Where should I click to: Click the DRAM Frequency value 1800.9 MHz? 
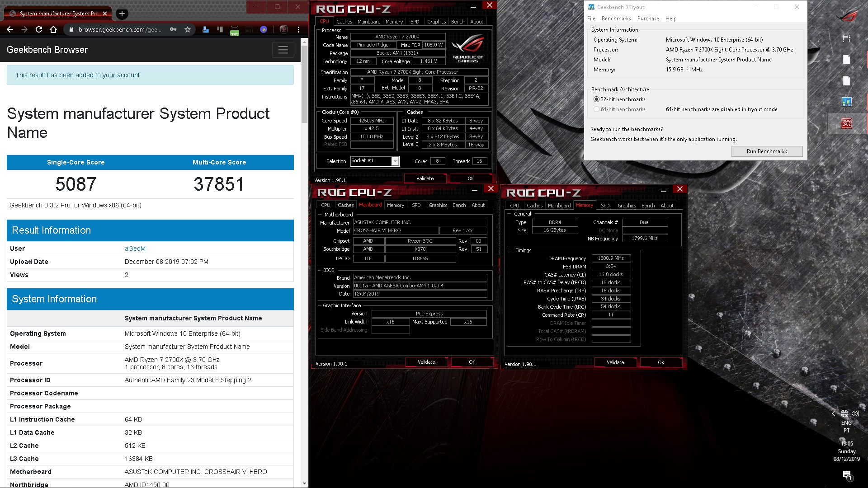[x=611, y=258]
